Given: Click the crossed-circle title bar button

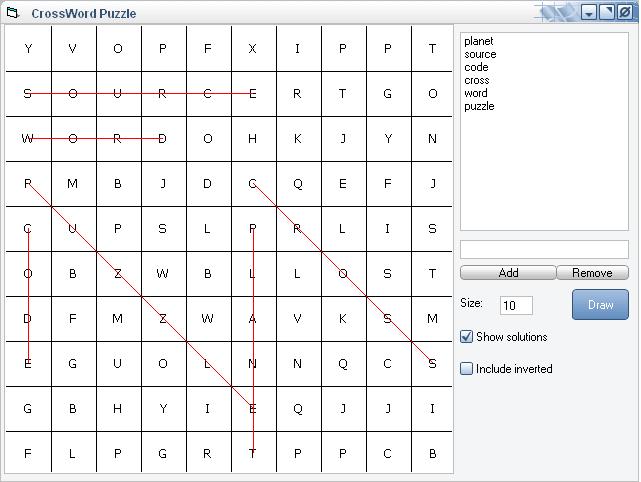Looking at the screenshot, I should tap(625, 13).
